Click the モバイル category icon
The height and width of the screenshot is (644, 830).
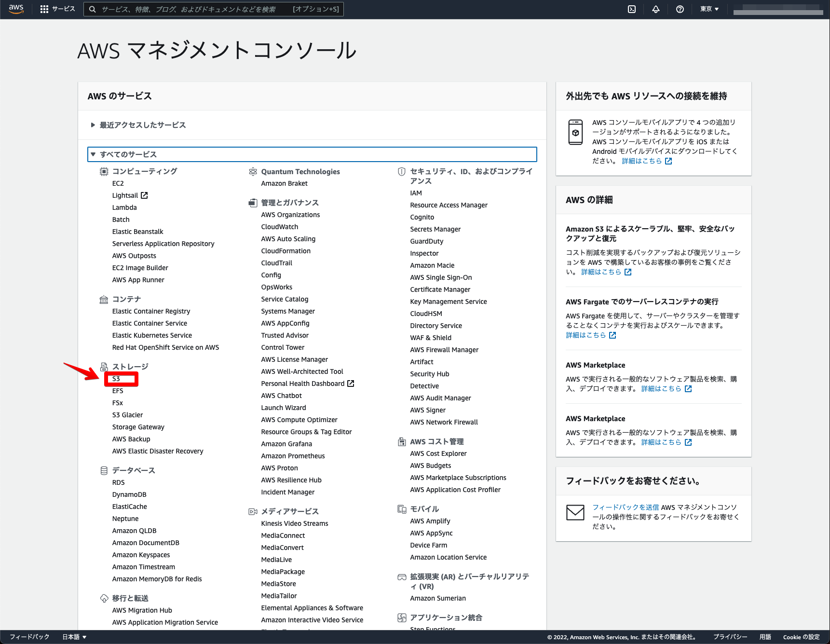click(x=401, y=509)
